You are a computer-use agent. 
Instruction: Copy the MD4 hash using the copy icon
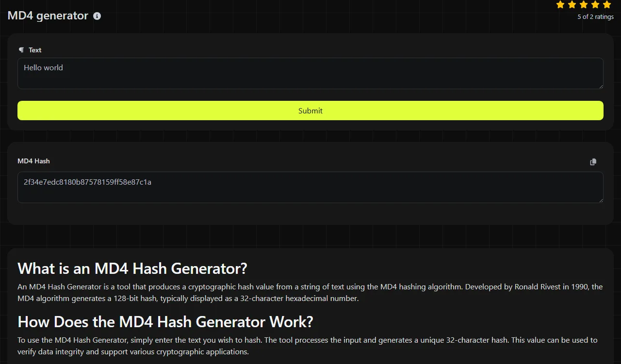(x=593, y=162)
